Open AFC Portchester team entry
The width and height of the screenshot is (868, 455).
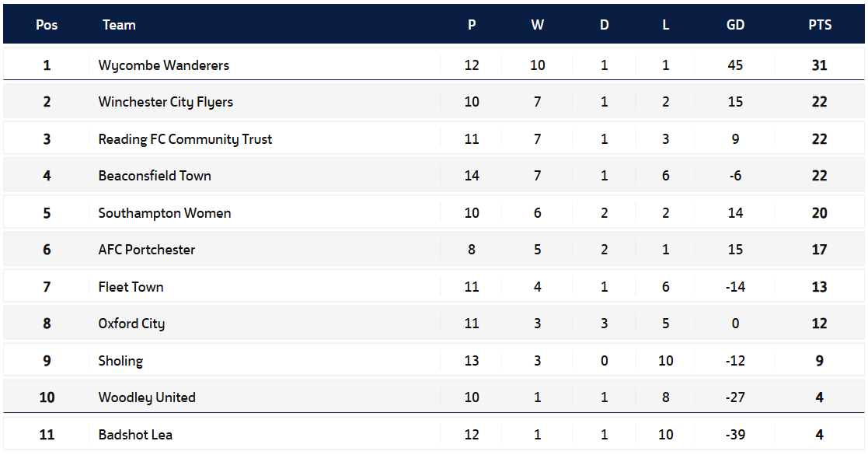pos(147,250)
